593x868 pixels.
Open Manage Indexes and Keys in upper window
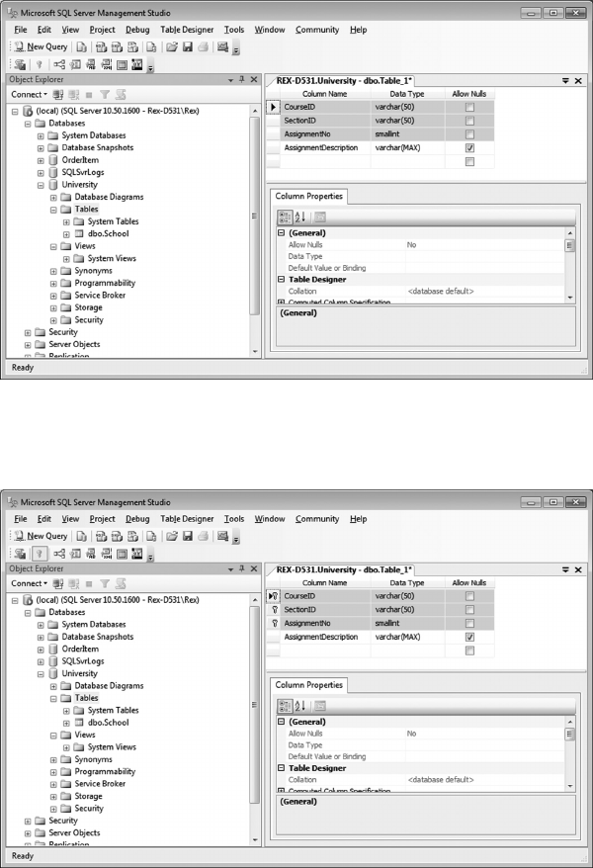(x=75, y=65)
